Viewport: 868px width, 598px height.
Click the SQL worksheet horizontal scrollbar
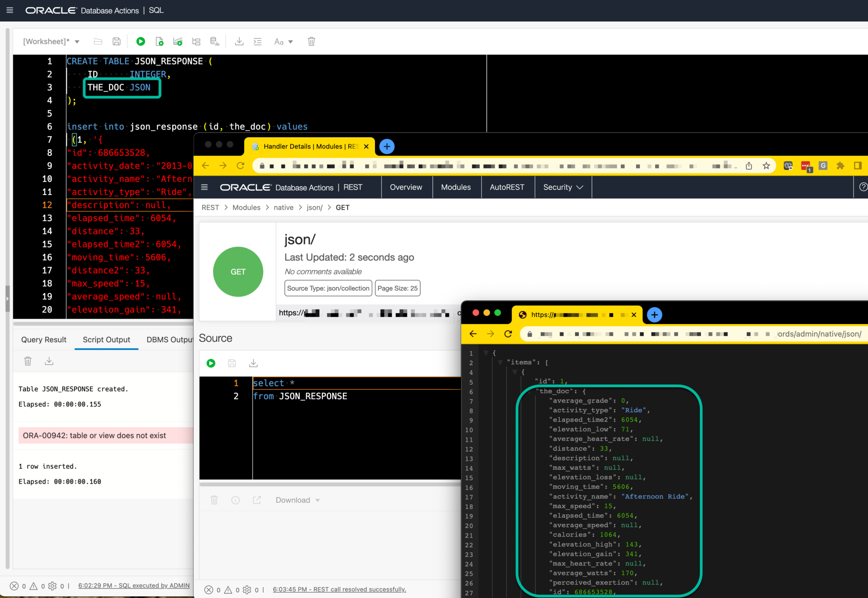coord(103,324)
